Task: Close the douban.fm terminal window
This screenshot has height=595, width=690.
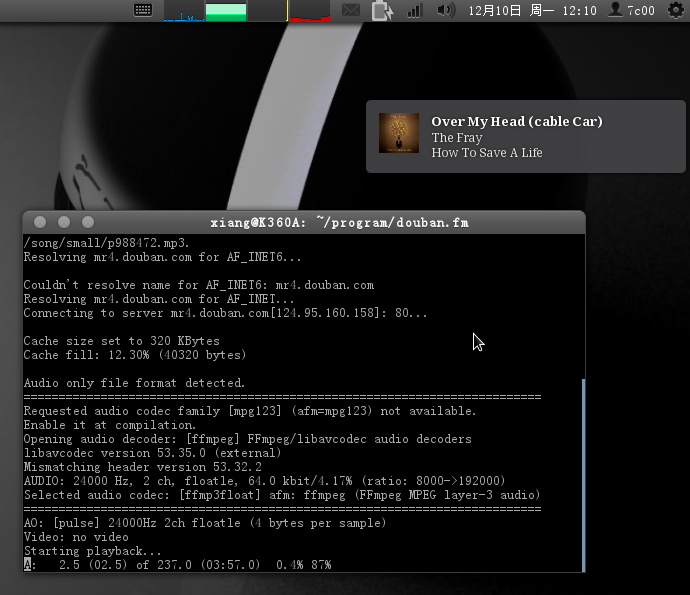Action: point(40,222)
